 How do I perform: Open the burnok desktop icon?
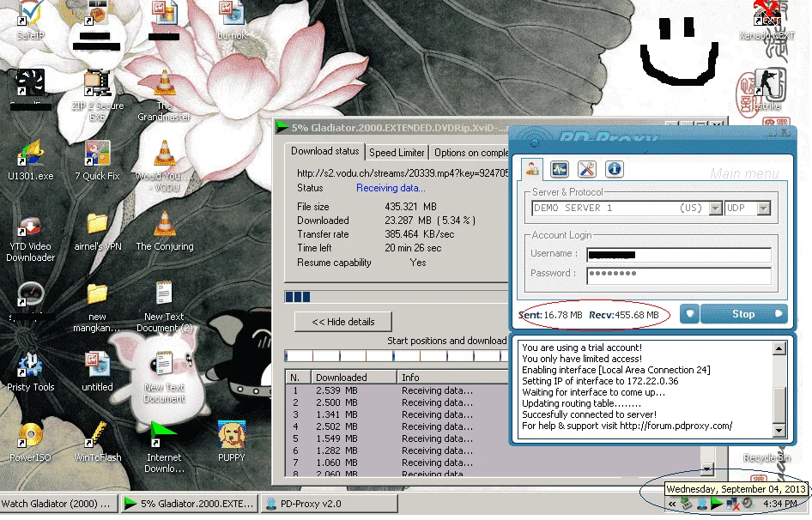[232, 21]
